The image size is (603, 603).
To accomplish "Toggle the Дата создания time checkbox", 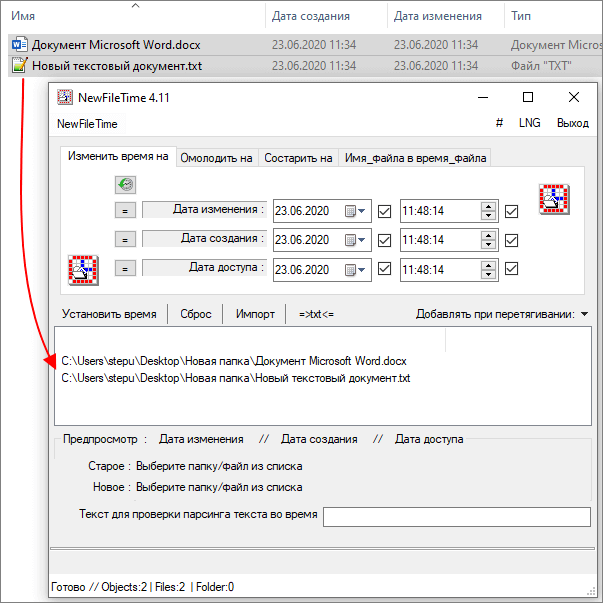I will (x=511, y=240).
